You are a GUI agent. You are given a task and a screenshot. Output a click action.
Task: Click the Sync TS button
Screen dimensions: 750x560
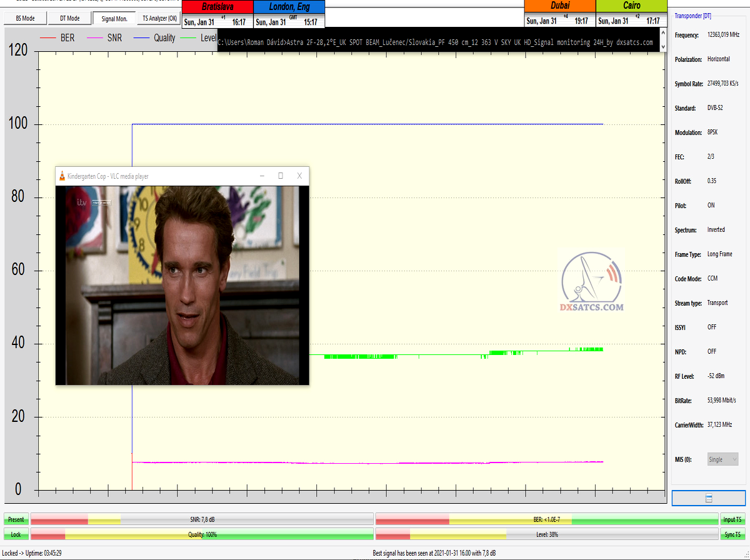coord(732,535)
